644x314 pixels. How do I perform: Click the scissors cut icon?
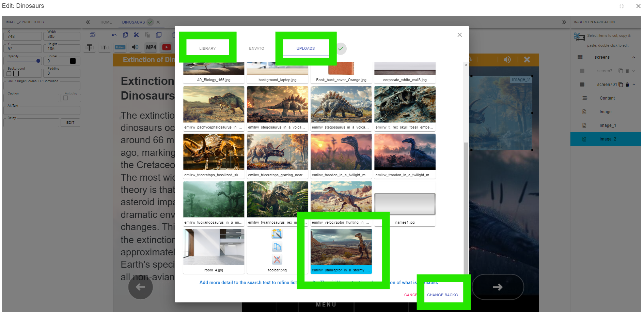point(137,35)
